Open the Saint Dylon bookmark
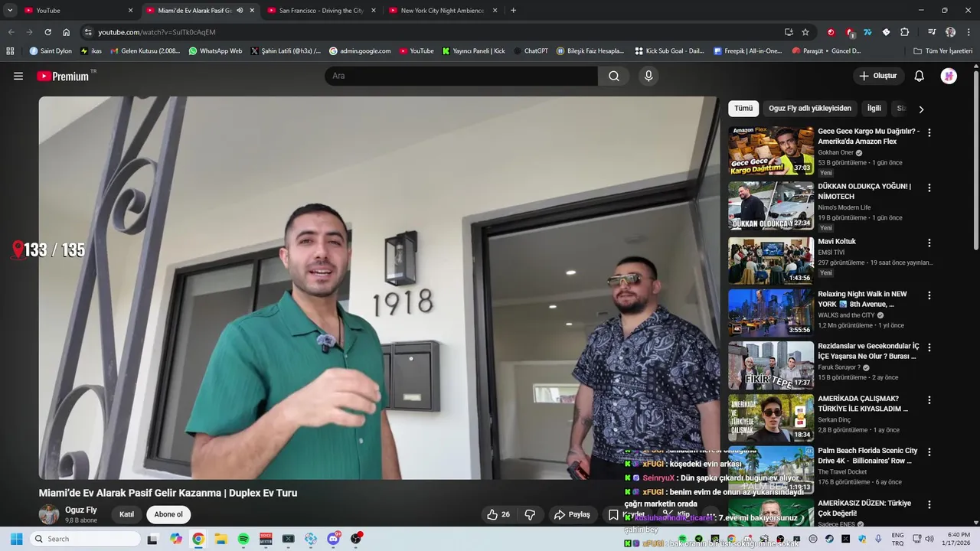The image size is (980, 551). point(51,51)
